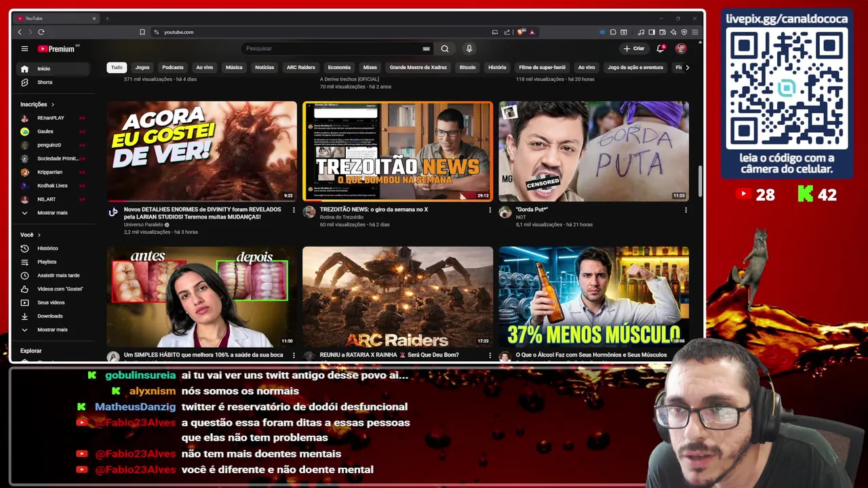Viewport: 868px width, 488px height.
Task: Select the ARC Raiders filter chip
Action: (301, 67)
